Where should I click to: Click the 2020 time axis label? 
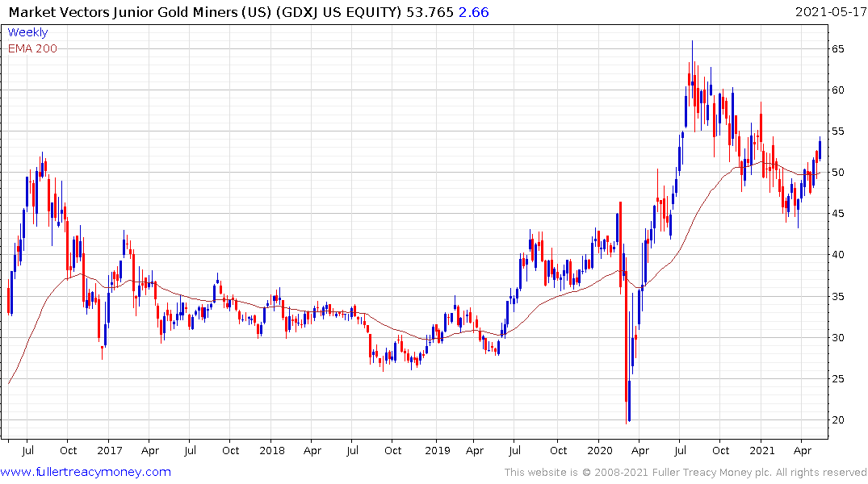[599, 450]
